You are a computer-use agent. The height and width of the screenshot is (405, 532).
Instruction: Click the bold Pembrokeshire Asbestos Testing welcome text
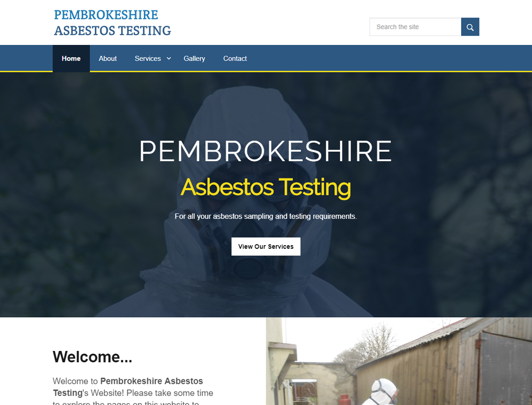(x=128, y=387)
